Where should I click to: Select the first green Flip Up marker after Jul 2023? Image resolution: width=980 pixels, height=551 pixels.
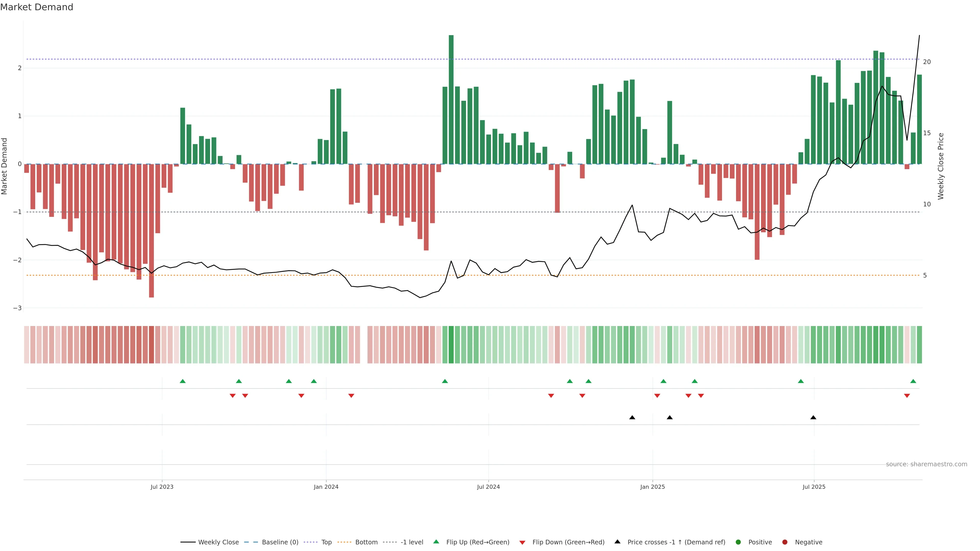tap(183, 381)
